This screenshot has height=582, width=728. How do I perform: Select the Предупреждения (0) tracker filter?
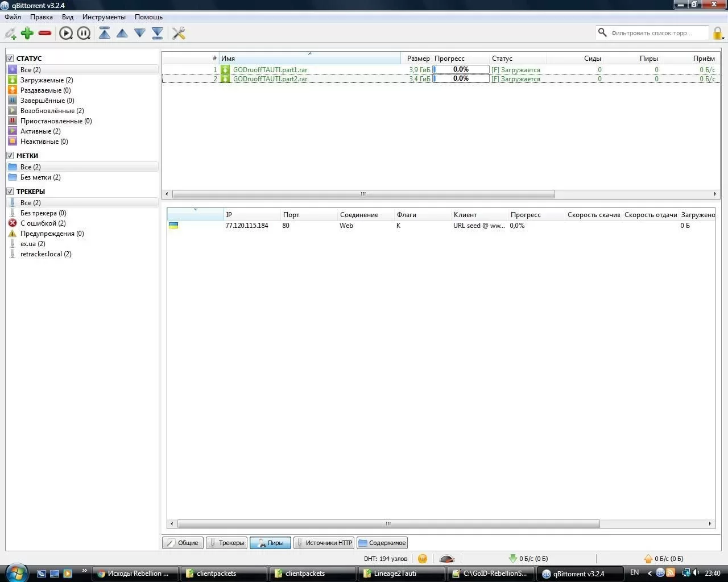pos(52,234)
